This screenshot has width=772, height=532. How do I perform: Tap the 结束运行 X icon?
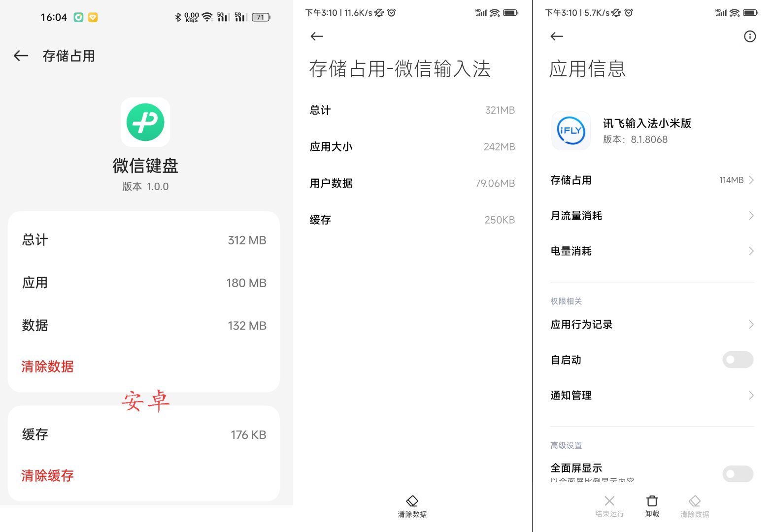[609, 501]
